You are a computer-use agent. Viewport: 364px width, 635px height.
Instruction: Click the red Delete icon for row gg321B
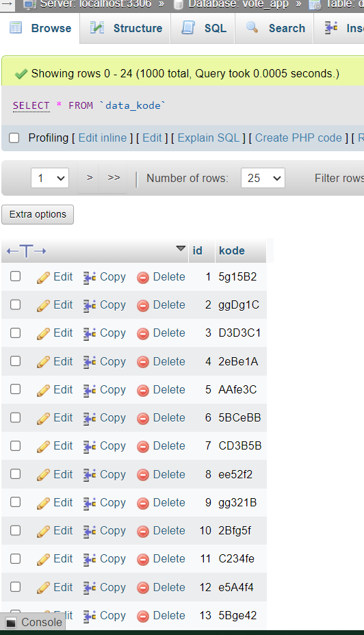[142, 503]
